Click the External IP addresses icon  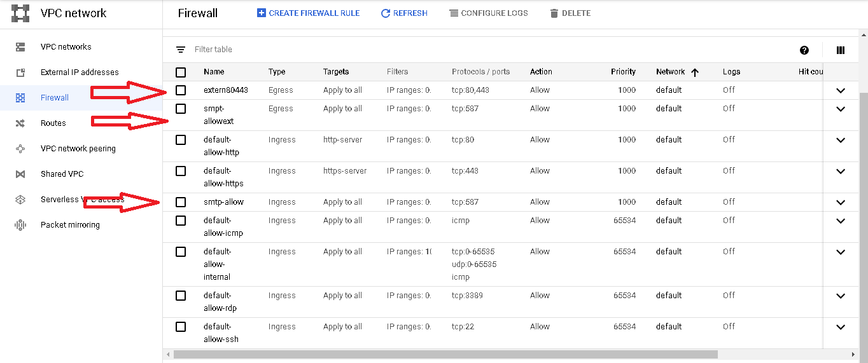[20, 72]
